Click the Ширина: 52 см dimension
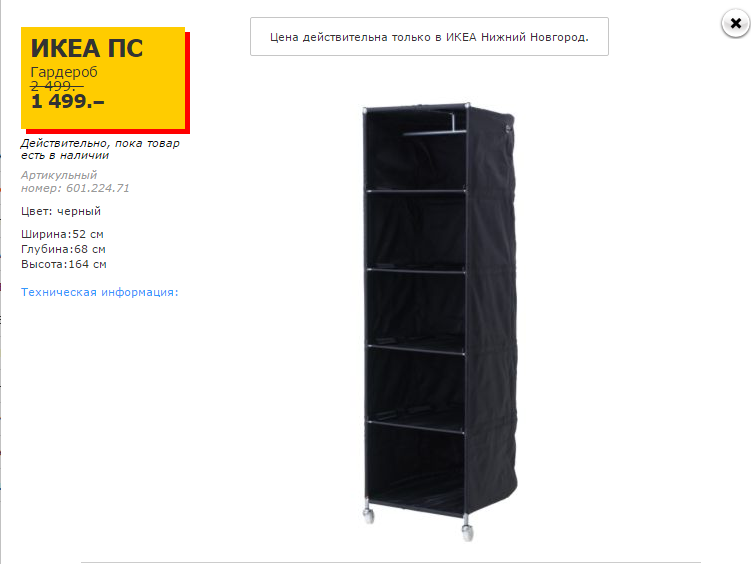This screenshot has height=564, width=755. [62, 234]
